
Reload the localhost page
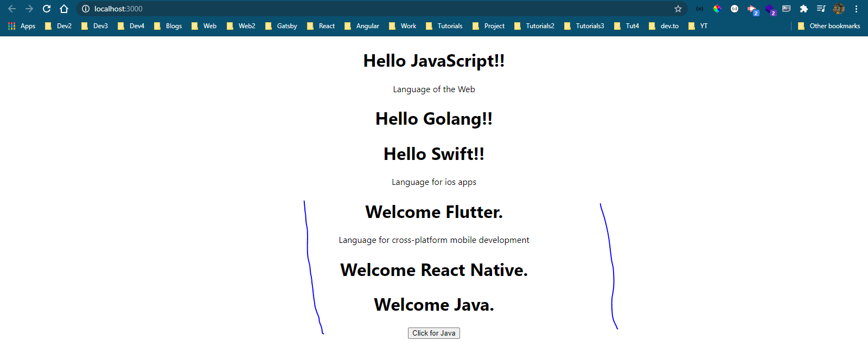(47, 9)
